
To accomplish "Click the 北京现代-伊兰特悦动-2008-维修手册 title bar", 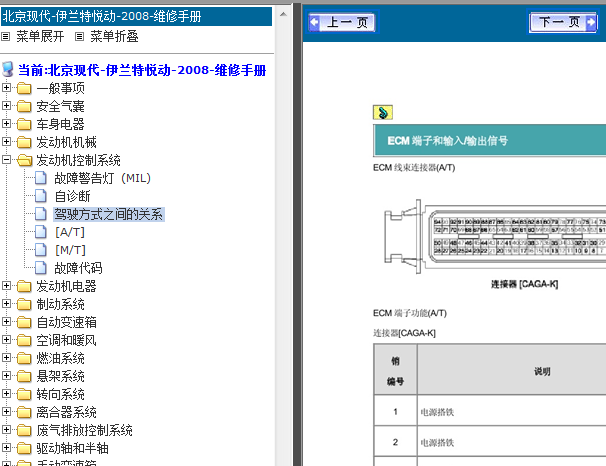I will pos(136,17).
